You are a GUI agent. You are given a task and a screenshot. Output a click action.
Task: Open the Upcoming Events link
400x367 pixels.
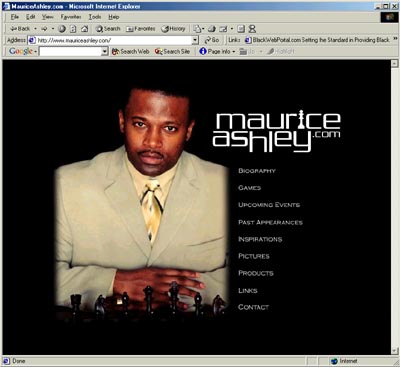coord(269,205)
